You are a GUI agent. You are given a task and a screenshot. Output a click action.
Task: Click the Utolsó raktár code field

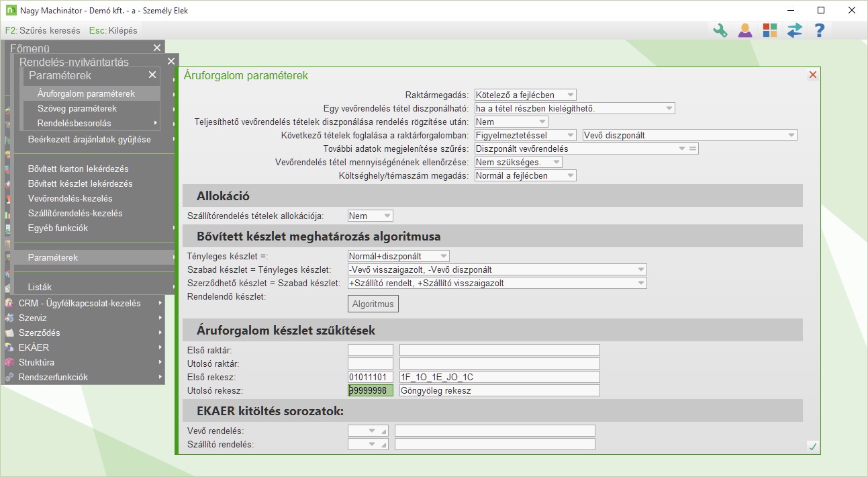[371, 363]
